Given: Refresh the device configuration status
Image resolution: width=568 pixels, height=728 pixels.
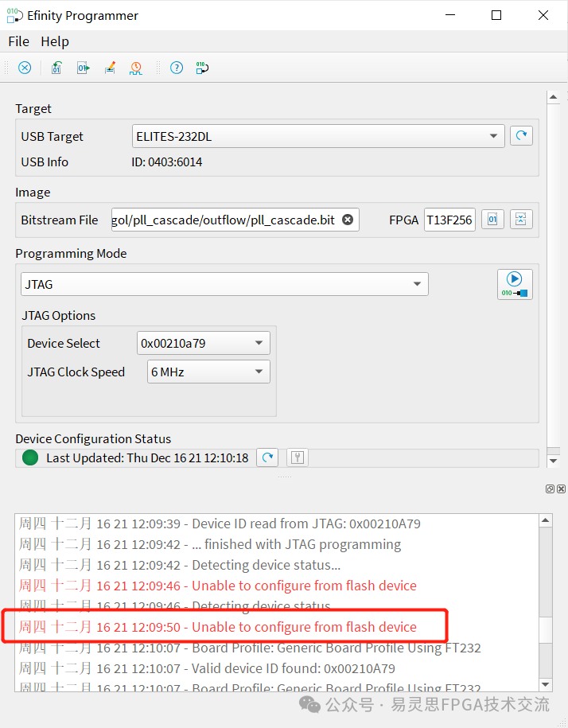Looking at the screenshot, I should click(x=269, y=457).
